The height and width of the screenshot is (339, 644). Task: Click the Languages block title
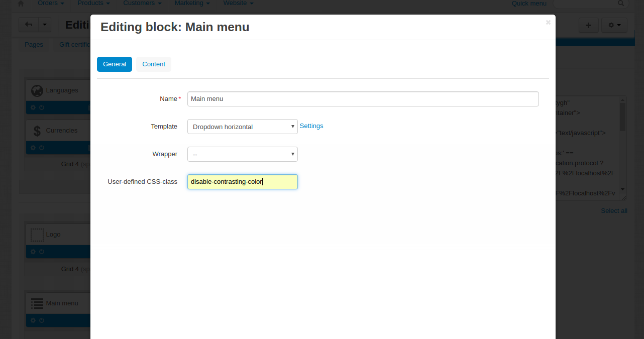pos(62,90)
